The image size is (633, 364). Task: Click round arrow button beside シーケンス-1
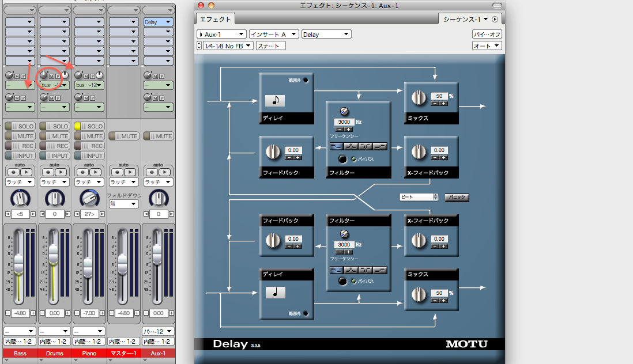click(x=495, y=20)
